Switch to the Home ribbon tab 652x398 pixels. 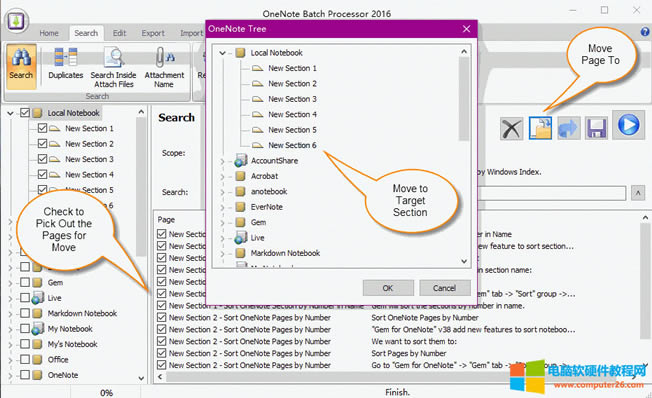click(x=49, y=33)
